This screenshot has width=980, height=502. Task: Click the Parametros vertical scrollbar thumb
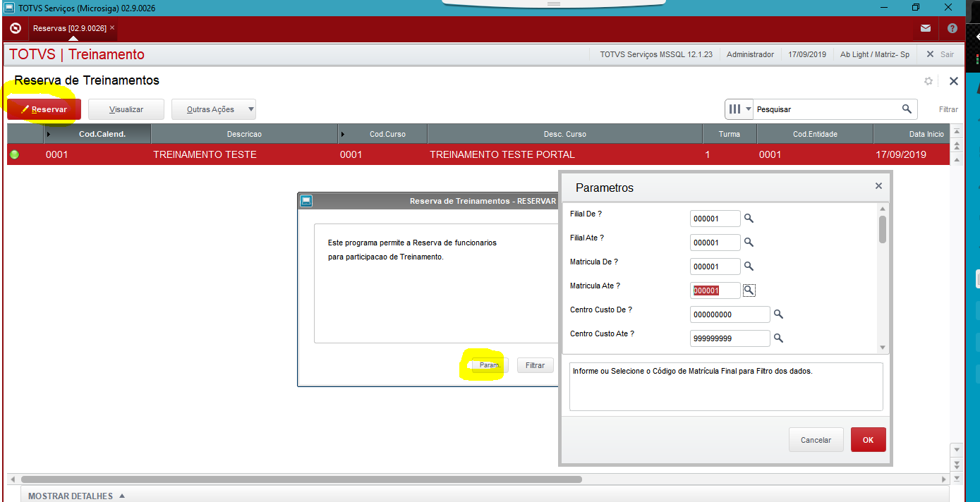[x=883, y=230]
